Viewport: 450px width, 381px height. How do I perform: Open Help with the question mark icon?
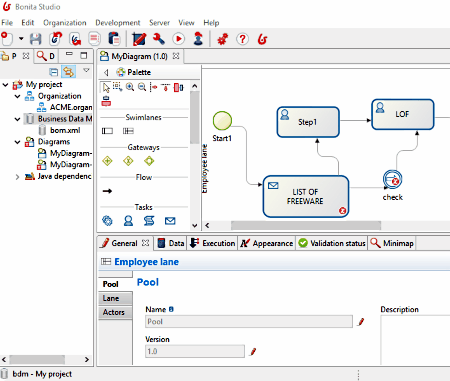[x=242, y=39]
